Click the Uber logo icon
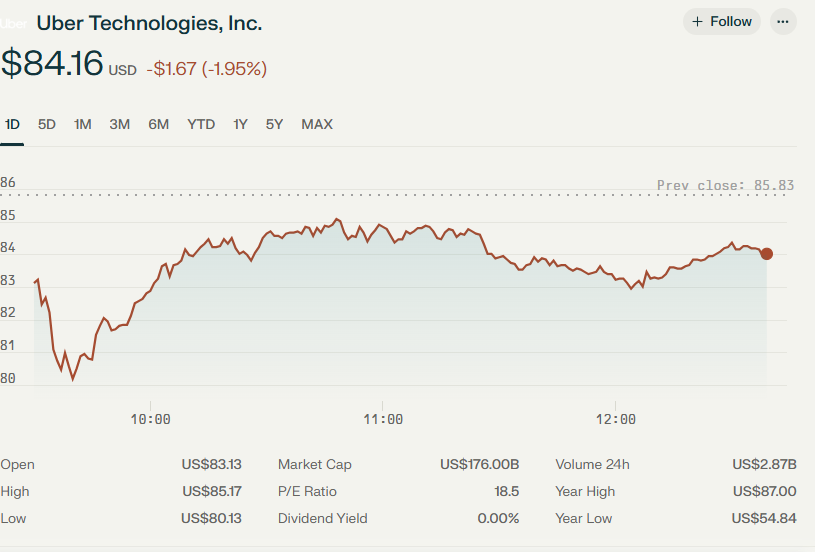815x552 pixels. pyautogui.click(x=14, y=23)
